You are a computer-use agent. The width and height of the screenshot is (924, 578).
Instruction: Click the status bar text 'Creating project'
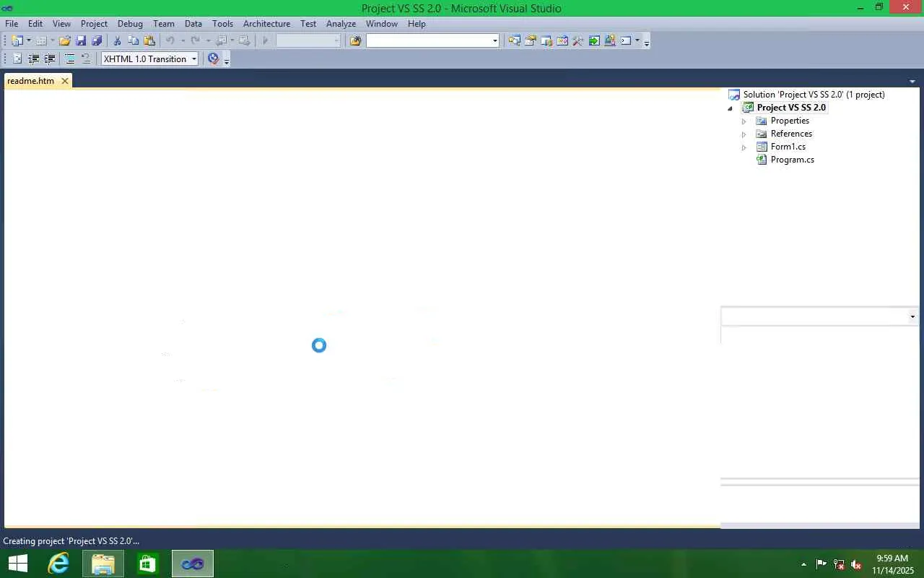click(71, 541)
